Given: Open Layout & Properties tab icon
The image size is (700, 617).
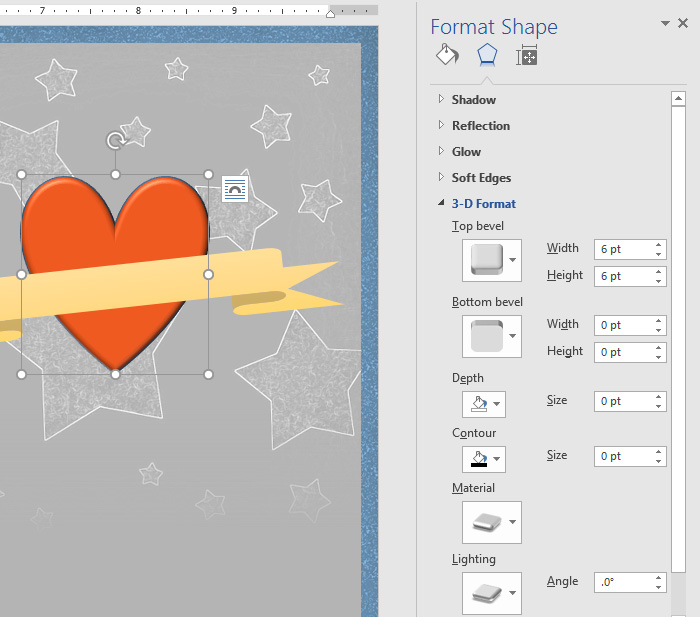Looking at the screenshot, I should click(x=526, y=56).
